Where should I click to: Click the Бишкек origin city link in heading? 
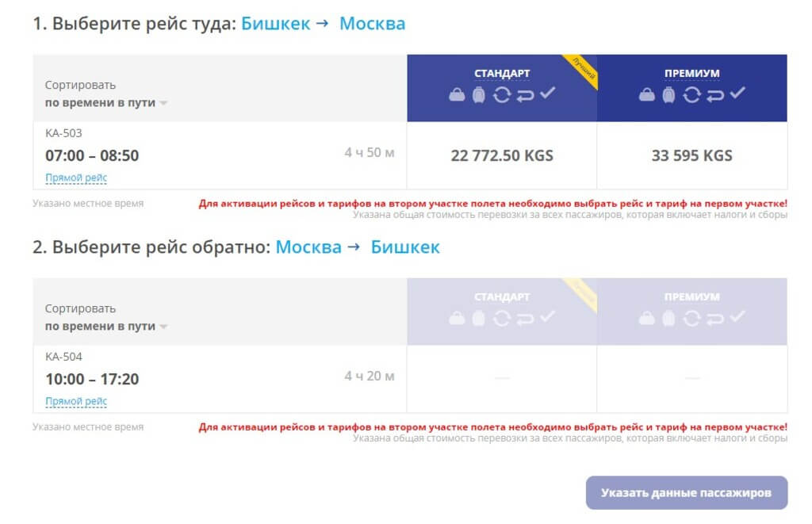click(275, 23)
